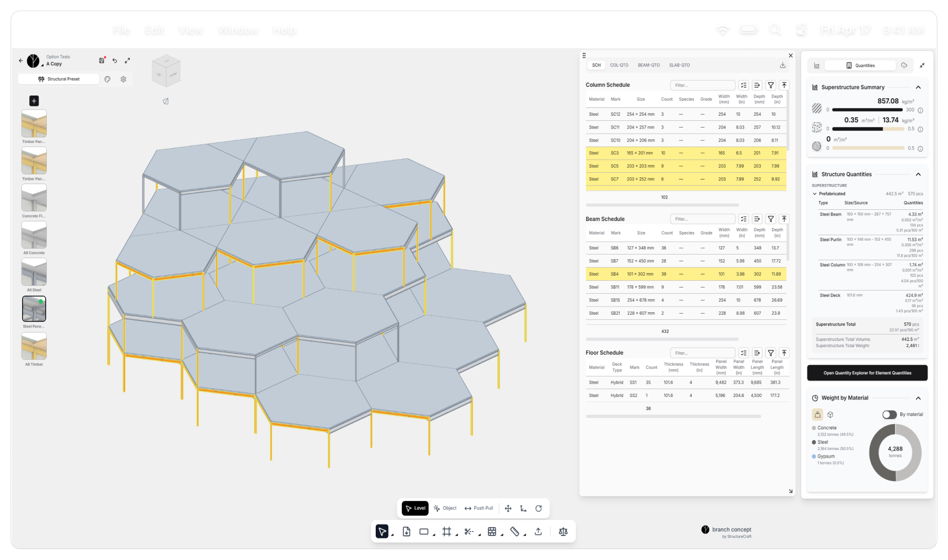Viewport: 948px width, 560px height.
Task: Select the grid hashtag tool
Action: (446, 532)
